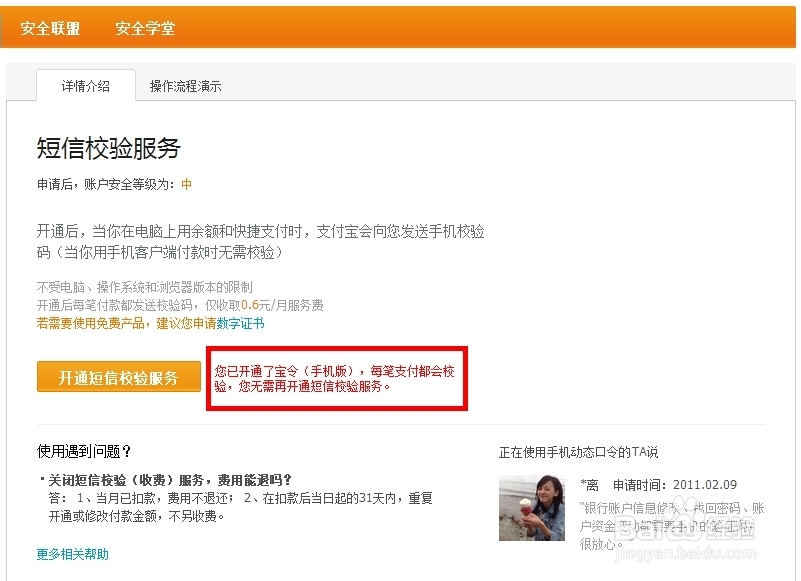801x581 pixels.
Task: Click the line 不受电脑、操作系统和浏览器版本的限制
Action: (145, 287)
